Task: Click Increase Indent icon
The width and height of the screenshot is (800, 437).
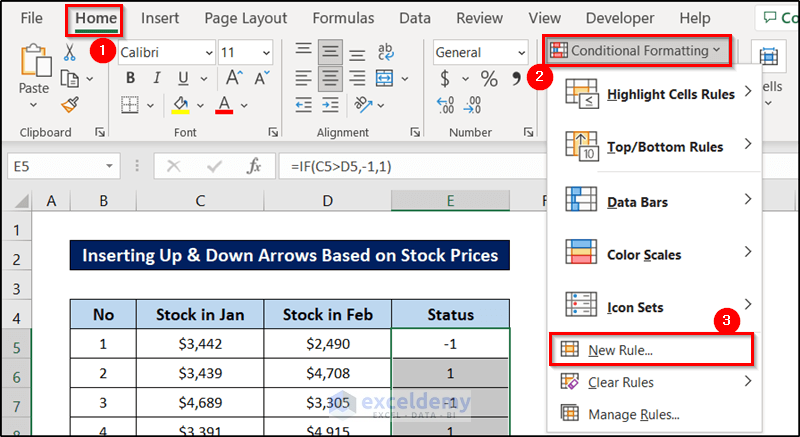Action: pos(330,105)
